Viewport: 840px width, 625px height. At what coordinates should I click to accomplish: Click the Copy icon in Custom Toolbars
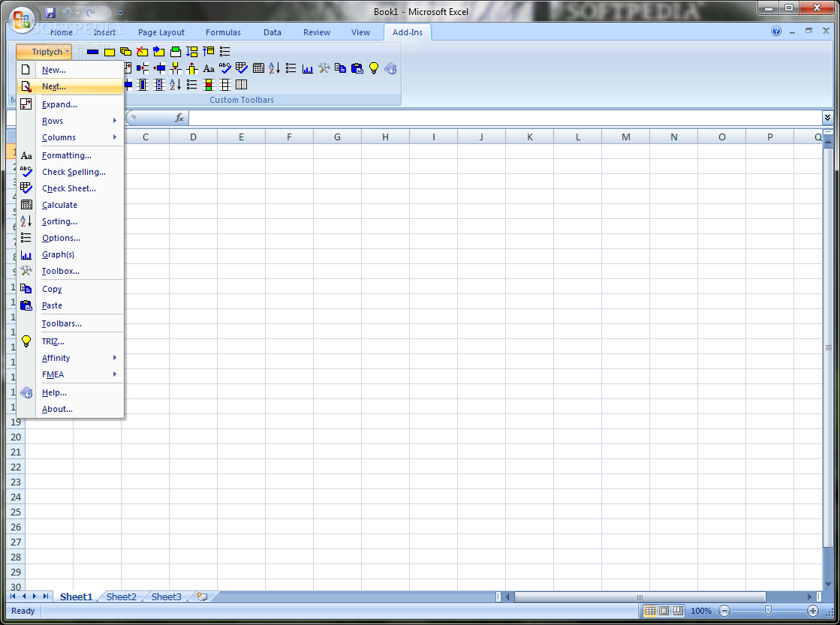(x=340, y=68)
